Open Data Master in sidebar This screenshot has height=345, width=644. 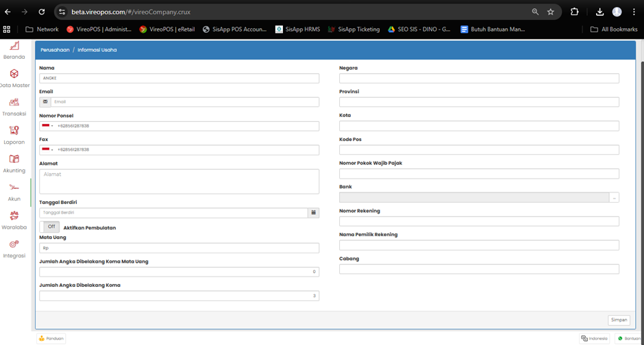coord(14,74)
